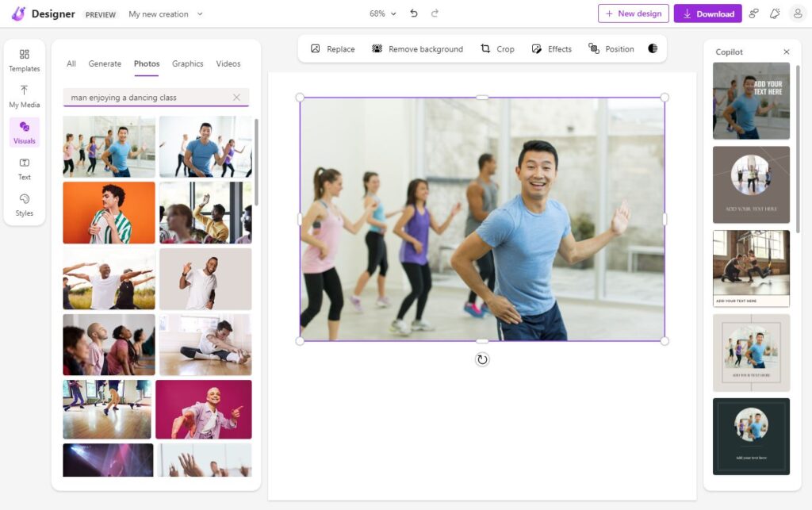This screenshot has width=812, height=510.
Task: Click the Remove background tool
Action: [416, 48]
